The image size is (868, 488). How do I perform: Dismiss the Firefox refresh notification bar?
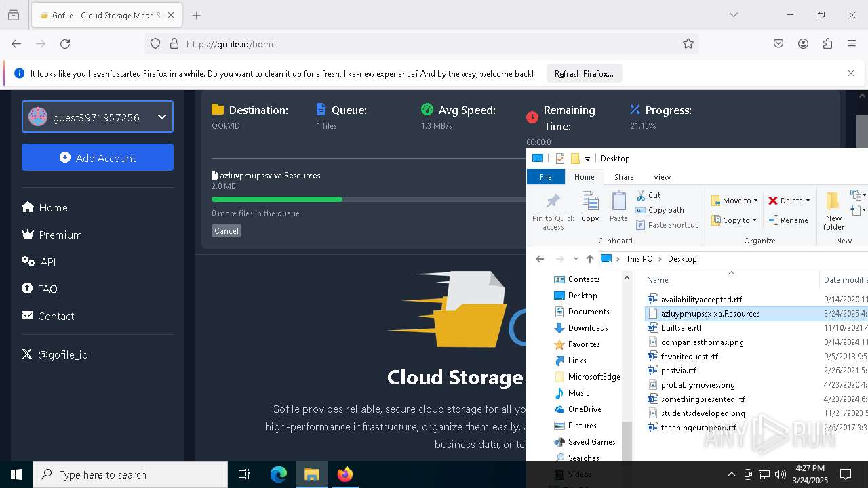[851, 73]
